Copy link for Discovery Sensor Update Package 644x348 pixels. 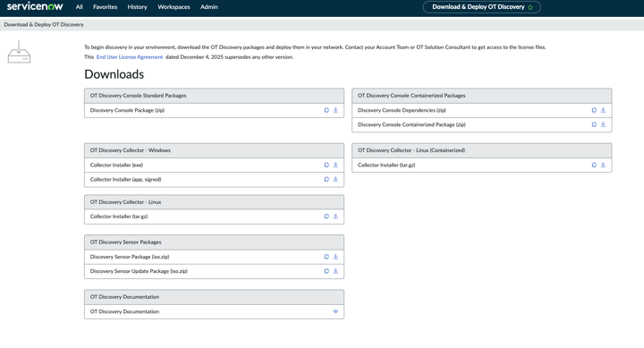point(326,271)
